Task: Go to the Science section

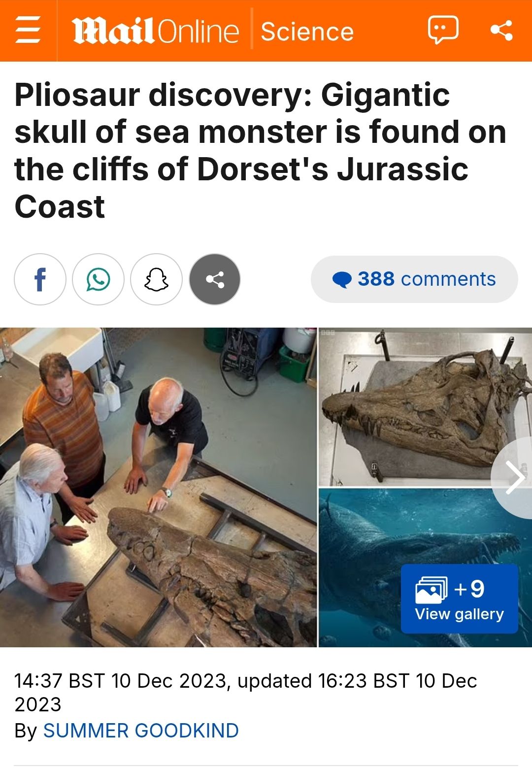Action: pyautogui.click(x=307, y=32)
